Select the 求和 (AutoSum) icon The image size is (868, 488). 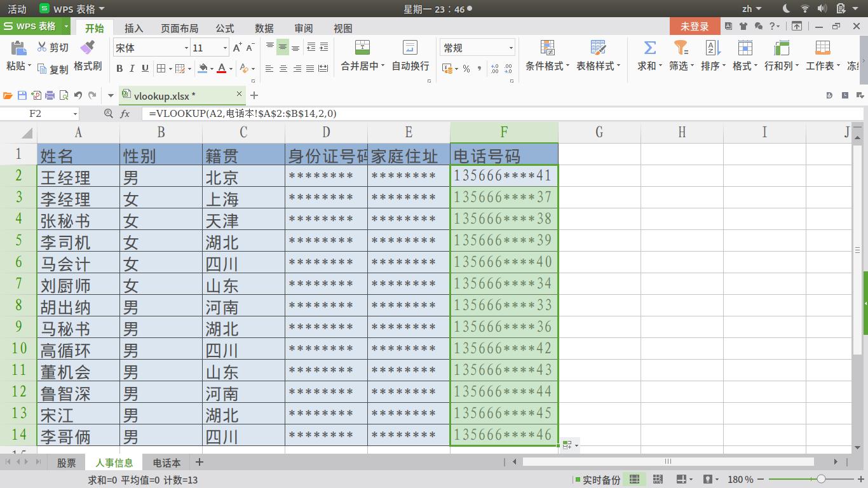648,54
